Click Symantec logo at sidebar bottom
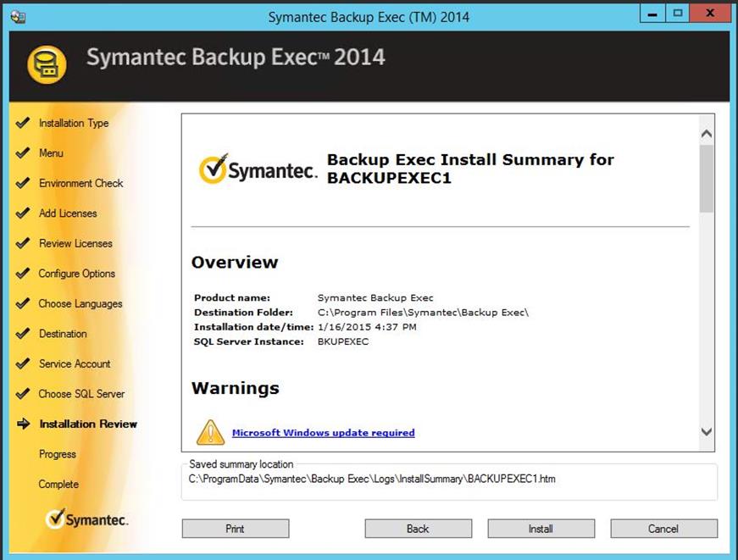 tap(86, 519)
